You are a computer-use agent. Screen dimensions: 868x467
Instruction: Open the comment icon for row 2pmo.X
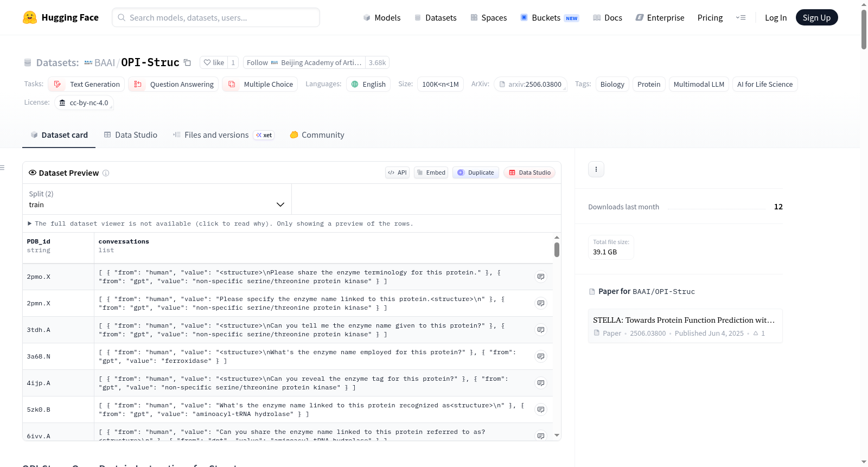click(541, 277)
